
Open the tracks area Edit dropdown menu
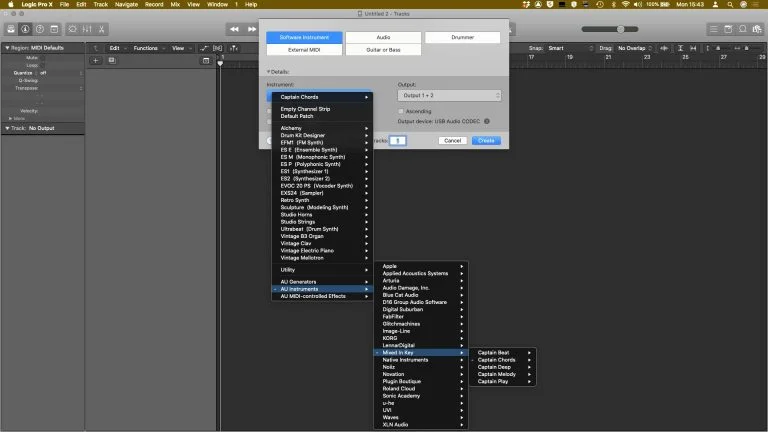coord(118,48)
